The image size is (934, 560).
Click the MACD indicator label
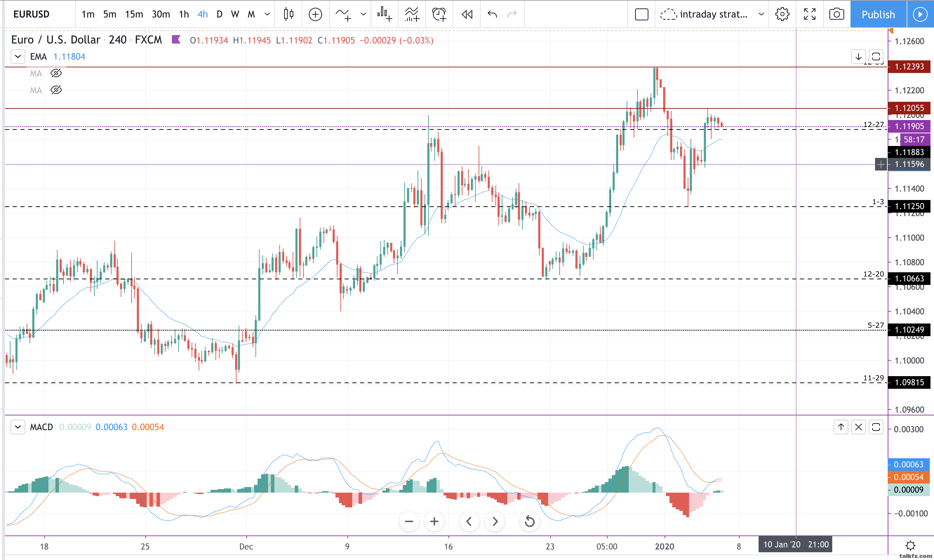click(41, 427)
